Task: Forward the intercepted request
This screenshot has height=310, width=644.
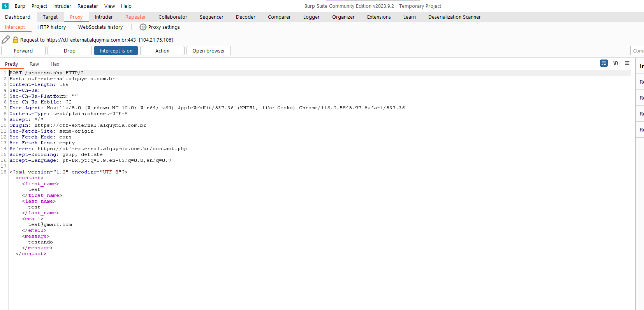Action: (x=23, y=51)
